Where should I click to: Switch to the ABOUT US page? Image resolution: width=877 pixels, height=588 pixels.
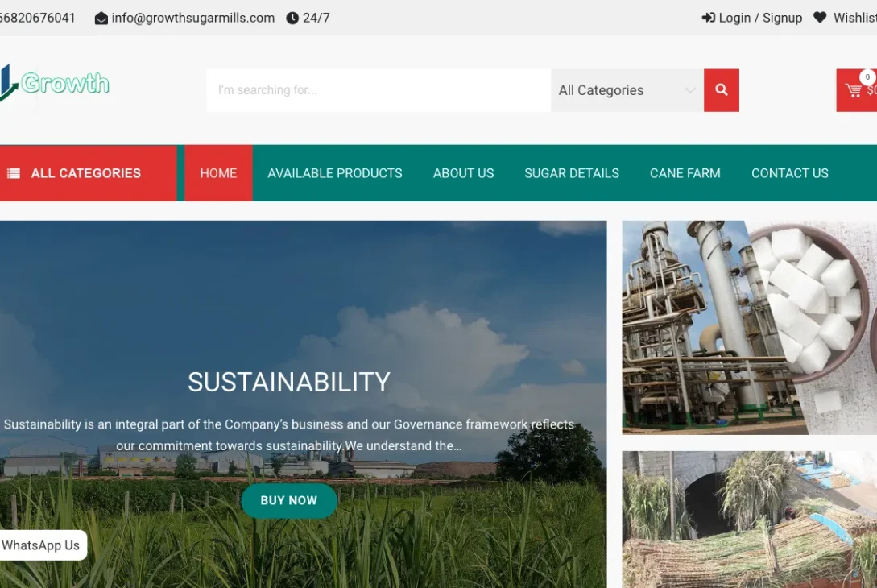[x=463, y=172]
